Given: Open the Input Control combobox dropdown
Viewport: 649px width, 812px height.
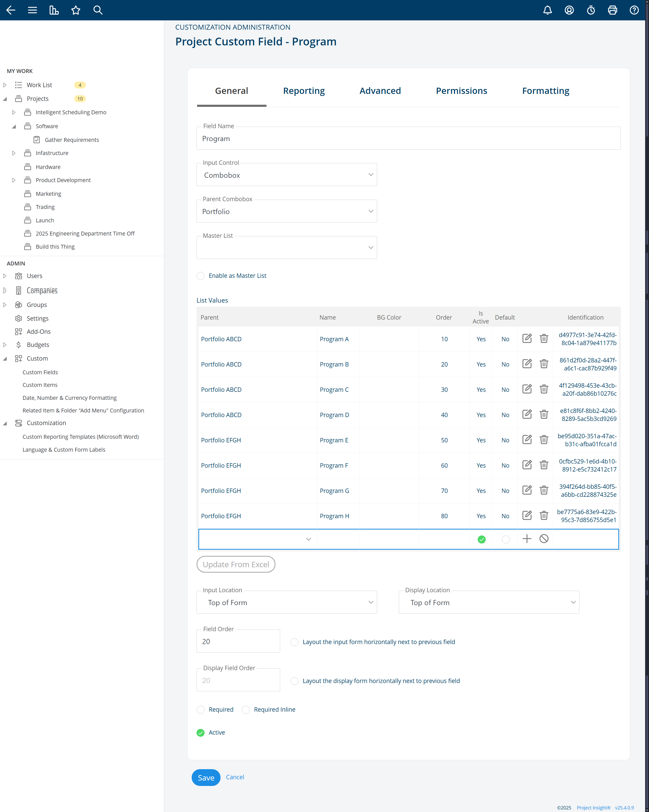Looking at the screenshot, I should (x=287, y=175).
